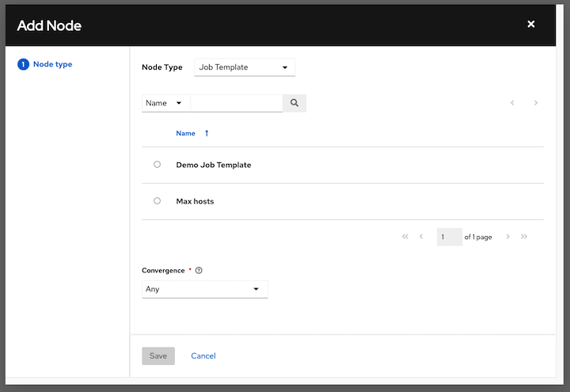The height and width of the screenshot is (392, 570).
Task: Click the Save button
Action: (x=158, y=356)
